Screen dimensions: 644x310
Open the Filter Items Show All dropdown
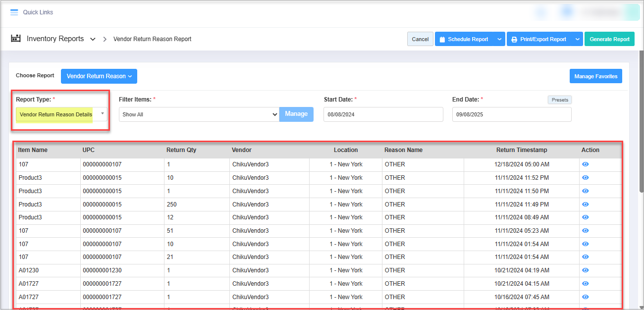click(199, 114)
